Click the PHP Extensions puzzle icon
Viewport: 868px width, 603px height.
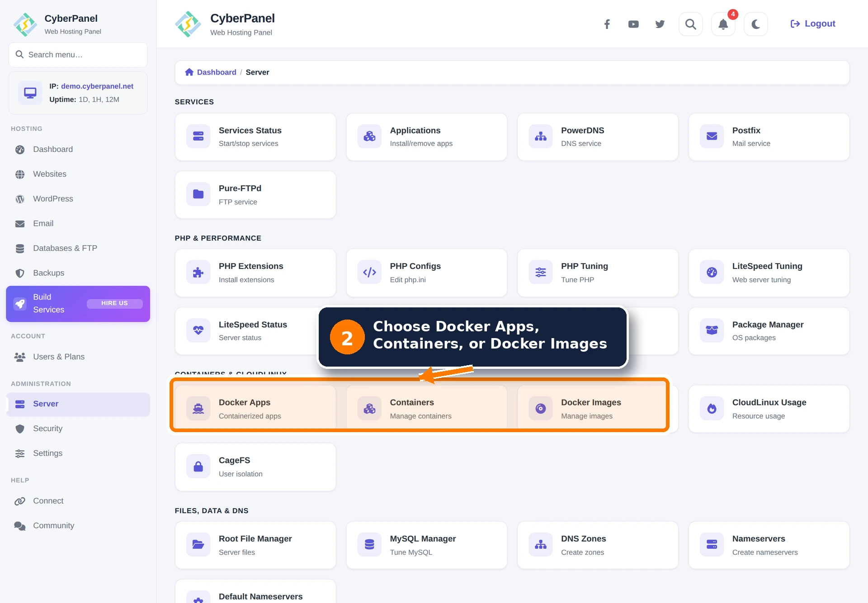point(198,272)
